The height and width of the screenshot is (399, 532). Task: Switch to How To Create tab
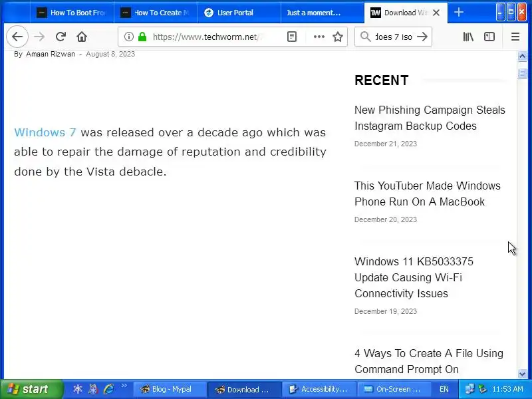click(156, 13)
